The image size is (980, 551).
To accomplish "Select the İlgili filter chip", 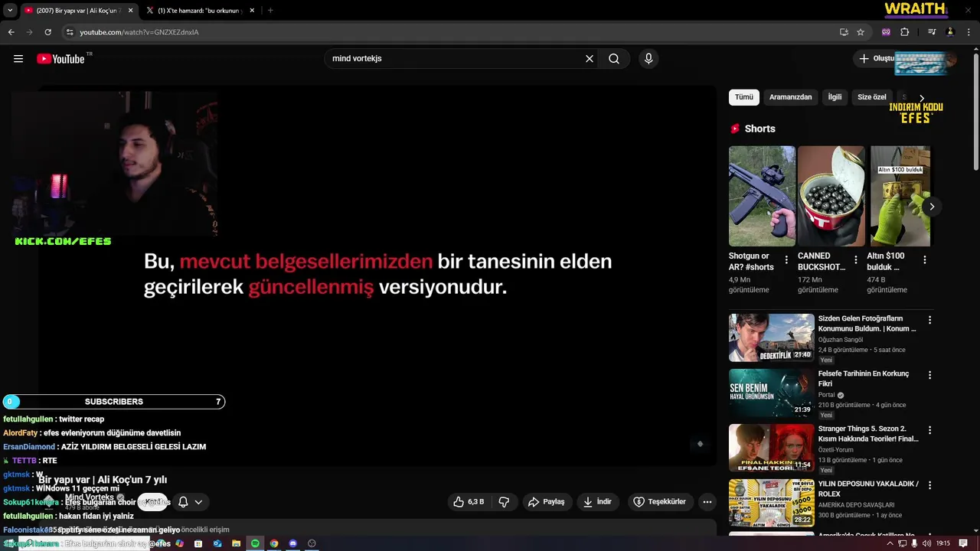I will pos(835,97).
